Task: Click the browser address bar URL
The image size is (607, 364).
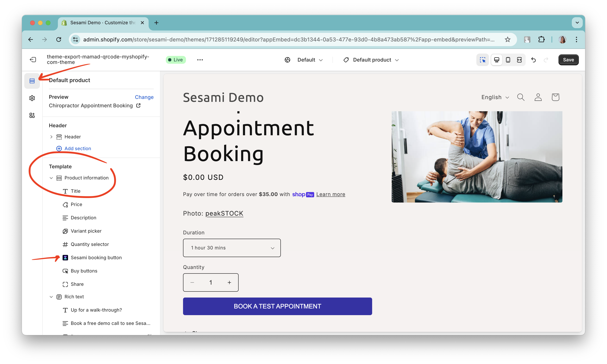Action: pyautogui.click(x=289, y=39)
